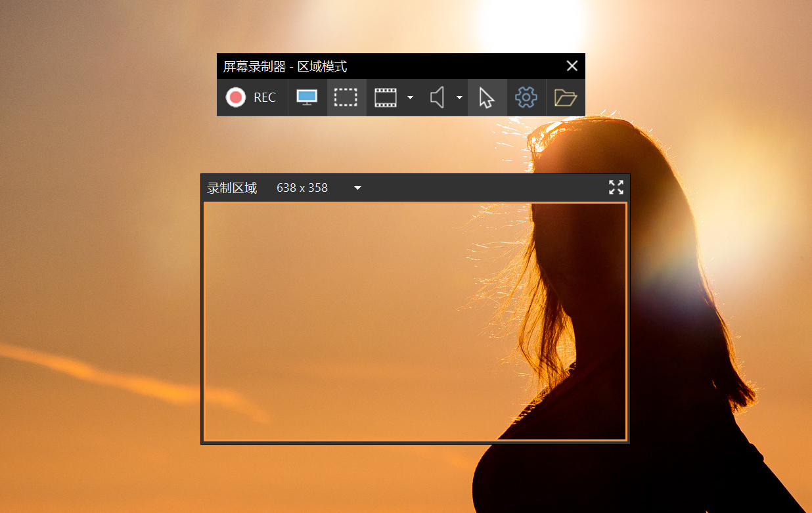The image size is (812, 513).
Task: Open the dropdown arrow beside the film strip
Action: [x=410, y=97]
